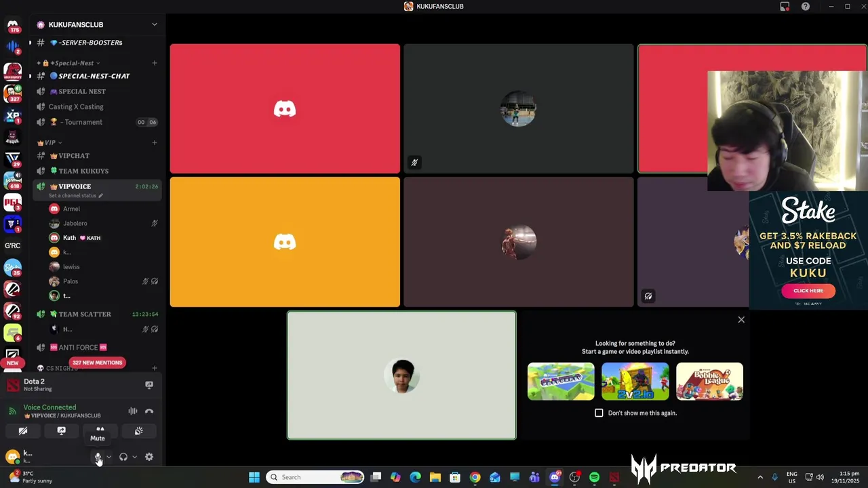Open the Discord home icon
The height and width of the screenshot is (488, 868).
pyautogui.click(x=12, y=26)
